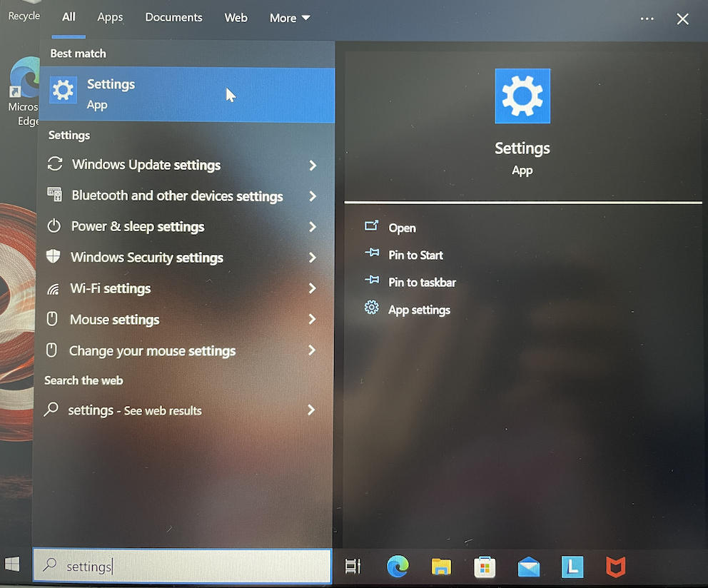Switch to the Documents tab
Screen dimensions: 708x588
click(173, 18)
